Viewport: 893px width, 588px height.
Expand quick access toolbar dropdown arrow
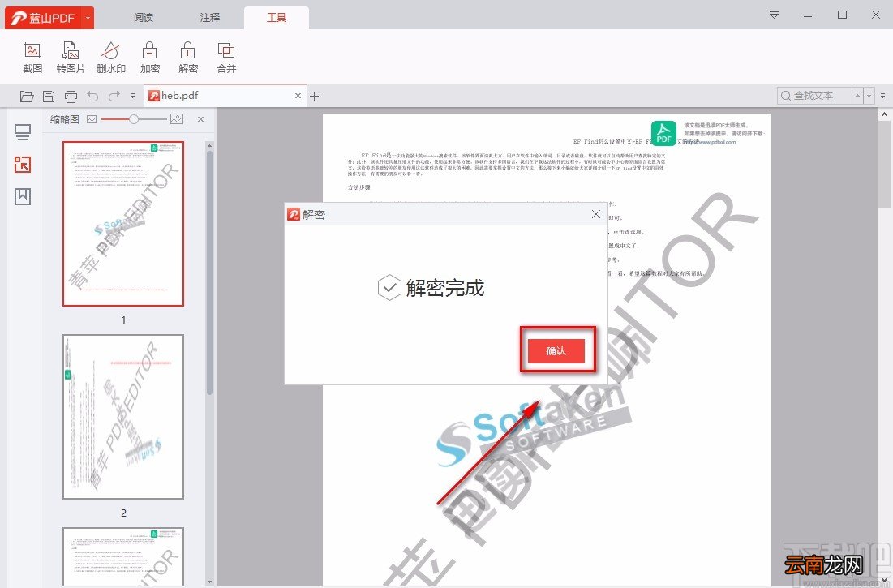click(133, 97)
